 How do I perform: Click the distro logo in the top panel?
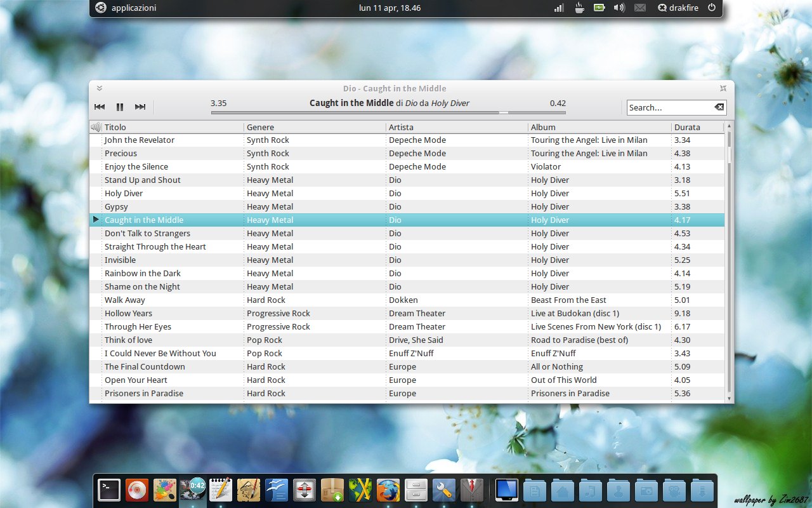[100, 8]
